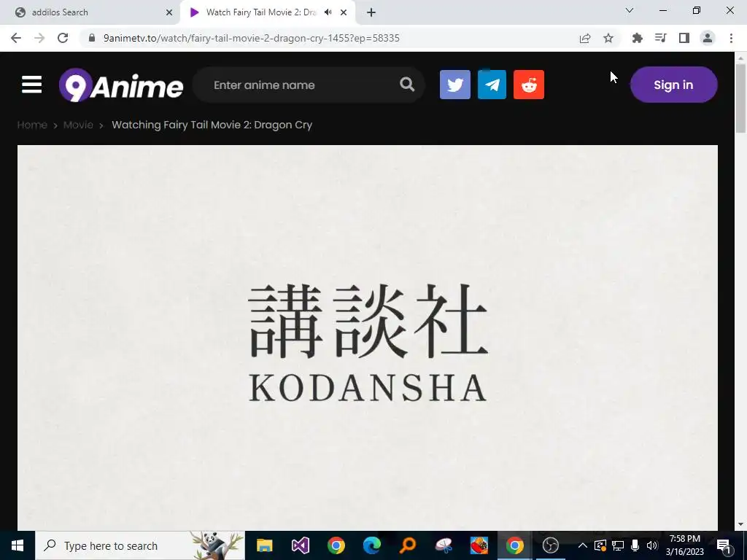Open a new browser tab
Image resolution: width=747 pixels, height=560 pixels.
pyautogui.click(x=371, y=12)
